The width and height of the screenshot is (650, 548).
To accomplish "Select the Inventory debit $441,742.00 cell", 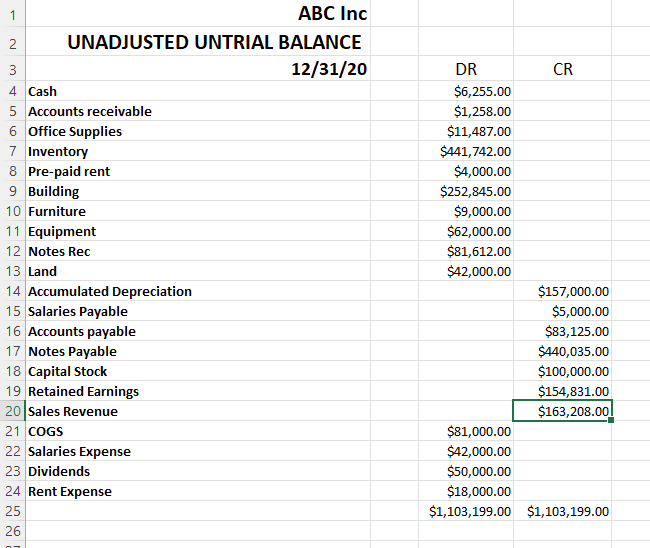I will click(466, 151).
